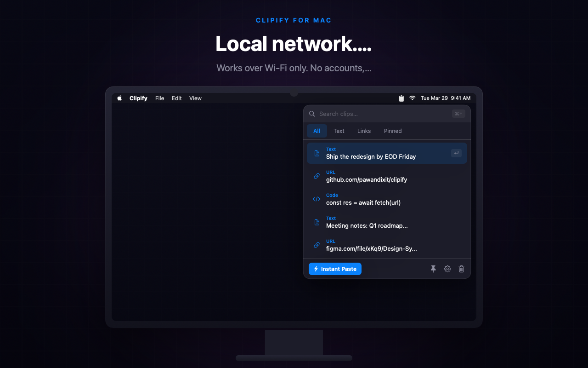The height and width of the screenshot is (368, 588).
Task: Open the Clipify app menu
Action: [138, 98]
